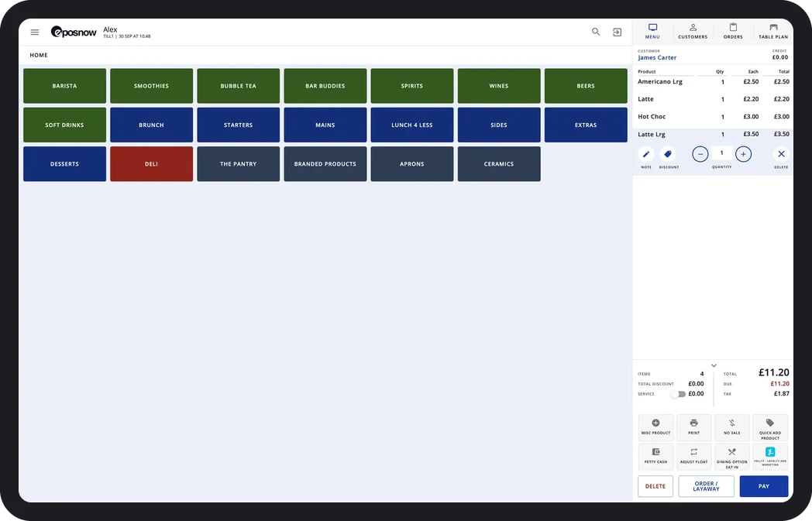Screen dimensions: 812x521
Task: Choose the Brunch category
Action: pos(151,125)
